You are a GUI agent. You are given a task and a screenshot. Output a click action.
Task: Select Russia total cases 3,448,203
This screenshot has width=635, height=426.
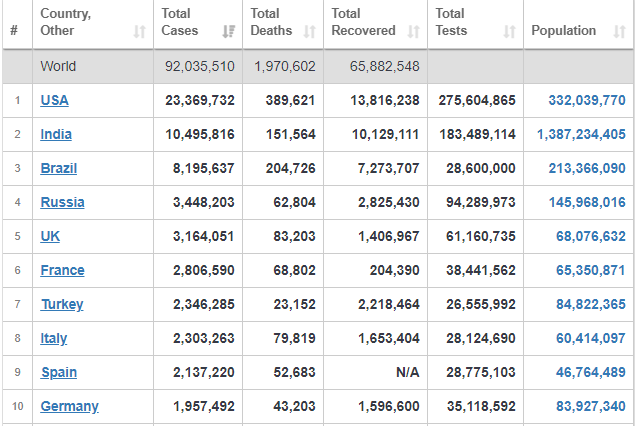[x=203, y=202]
